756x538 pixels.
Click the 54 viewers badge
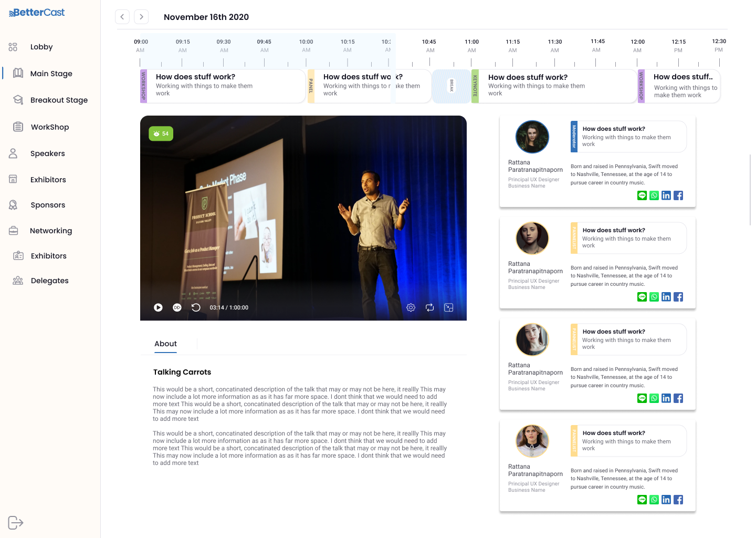[x=161, y=133]
